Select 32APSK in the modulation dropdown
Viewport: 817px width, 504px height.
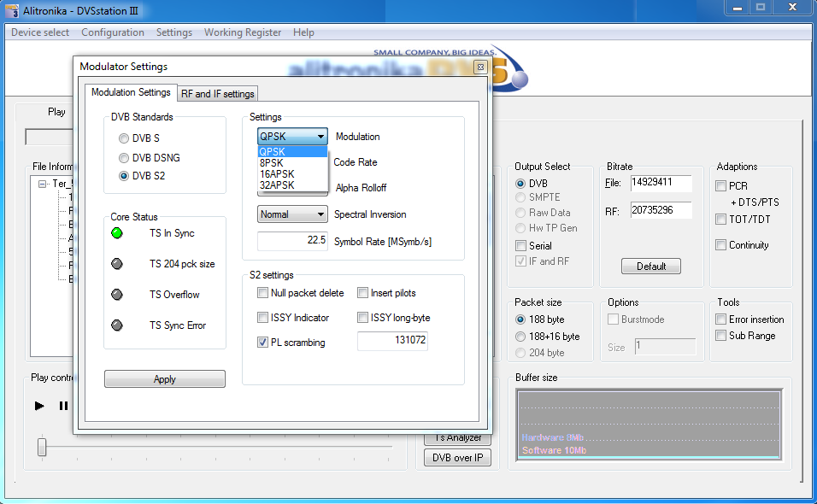pyautogui.click(x=277, y=185)
